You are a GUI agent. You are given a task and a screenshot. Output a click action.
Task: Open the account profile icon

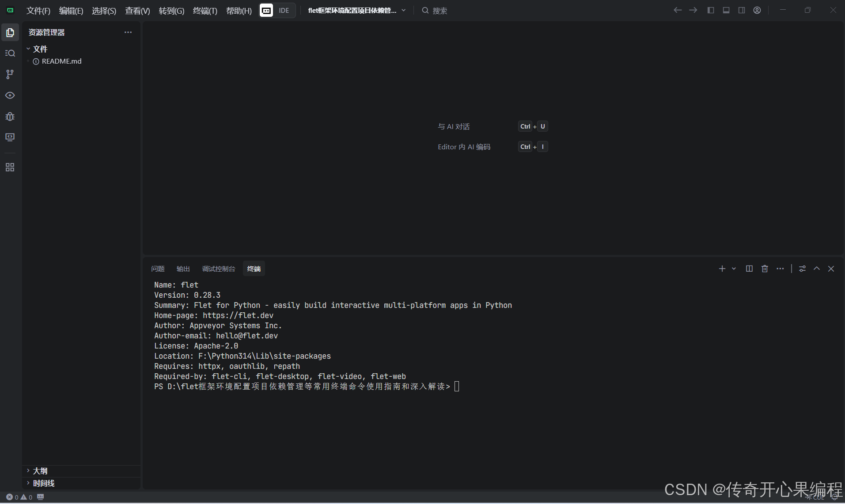(x=757, y=10)
